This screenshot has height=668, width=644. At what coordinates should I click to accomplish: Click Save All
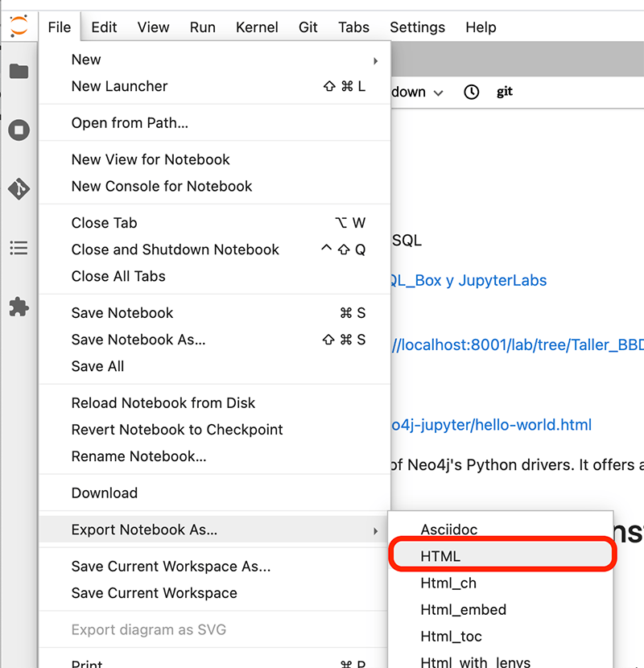pos(215,366)
